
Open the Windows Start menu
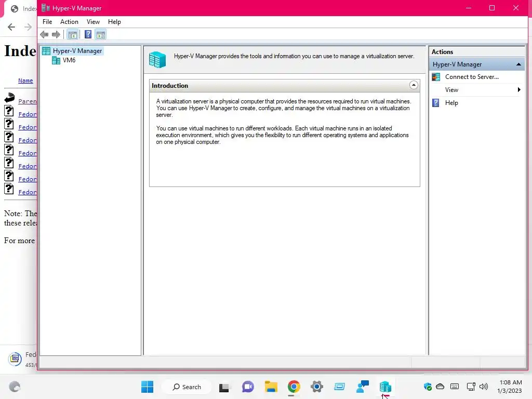tap(147, 387)
